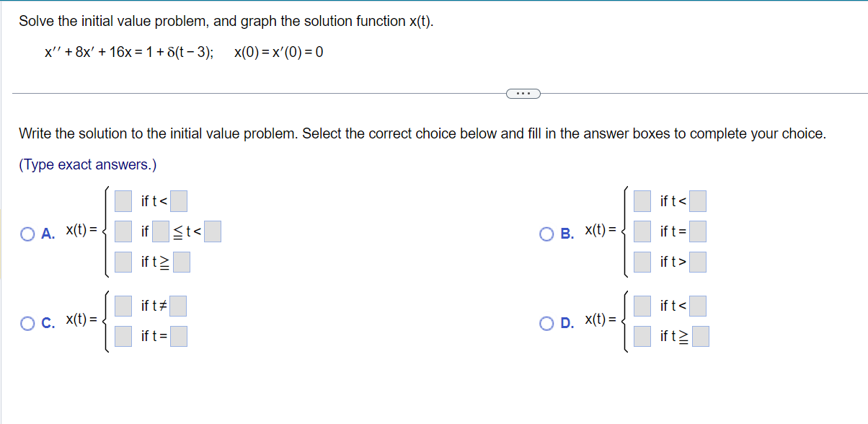Viewport: 868px width, 424px height.
Task: Click the 'if t ≠' value box in choice C
Action: click(178, 306)
